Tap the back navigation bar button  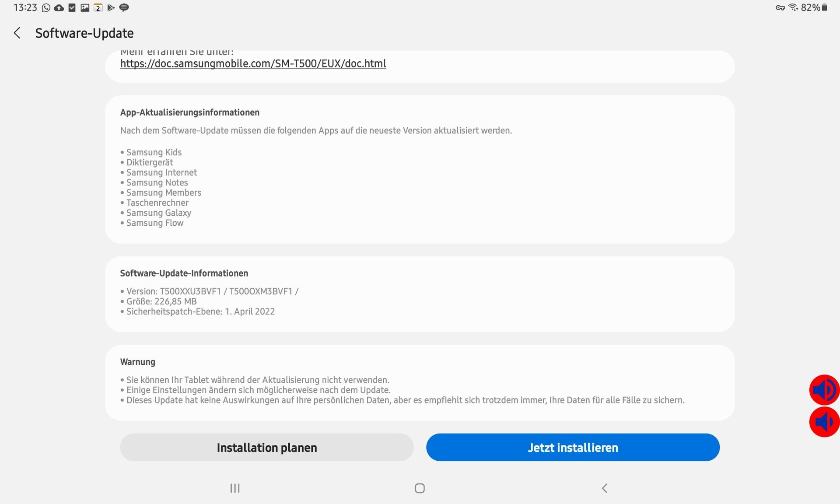(x=605, y=488)
